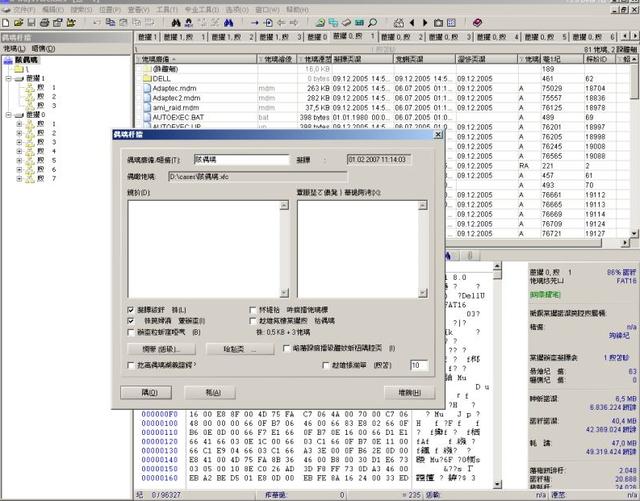Click the tab strip scroll-right arrow
This screenshot has height=501, width=640.
click(635, 37)
